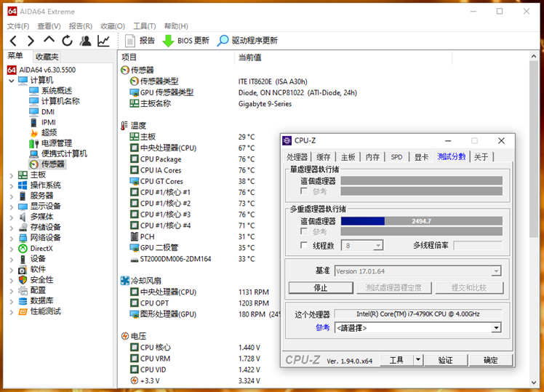
Task: Expand the 设备 tree node
Action: coord(12,260)
